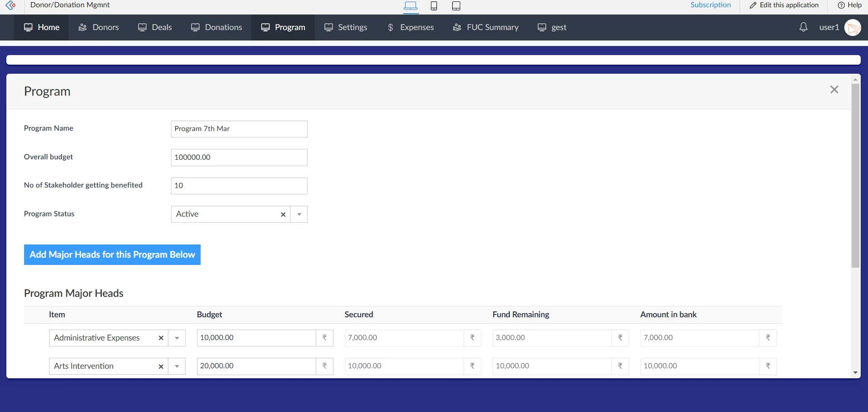Open the notifications bell

(x=803, y=27)
